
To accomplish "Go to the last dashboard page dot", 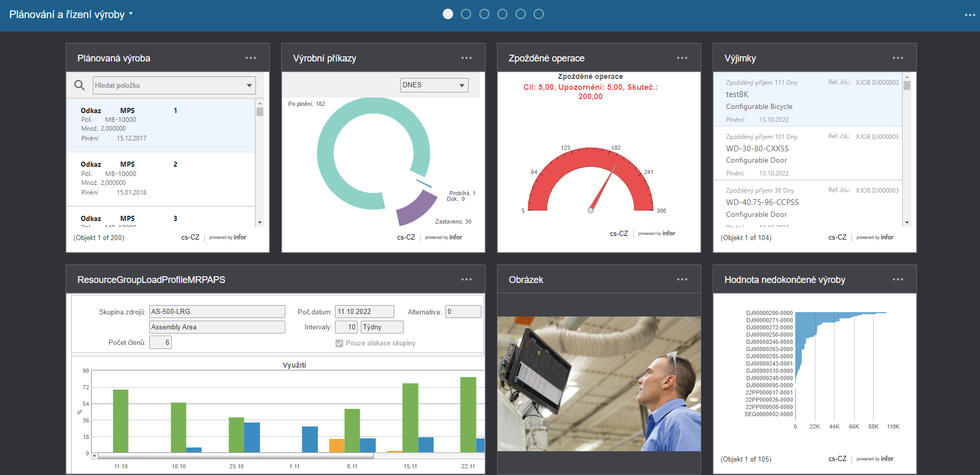I will [539, 14].
